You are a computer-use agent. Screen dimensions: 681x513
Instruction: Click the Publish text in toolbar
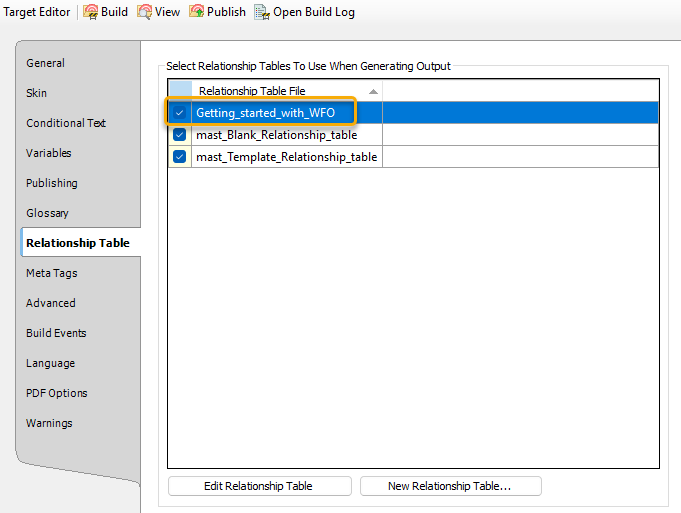coord(226,12)
